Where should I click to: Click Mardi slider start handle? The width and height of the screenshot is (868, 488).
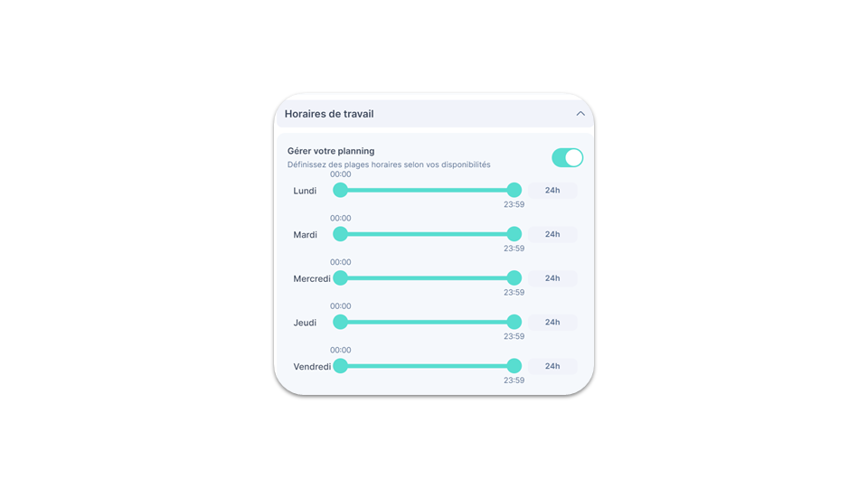point(341,234)
